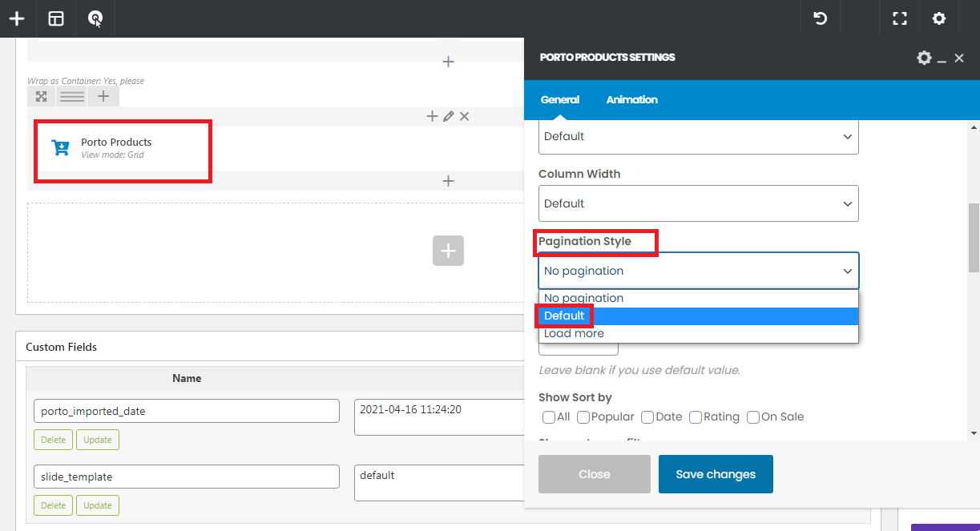Click the row move handle icon

click(41, 97)
